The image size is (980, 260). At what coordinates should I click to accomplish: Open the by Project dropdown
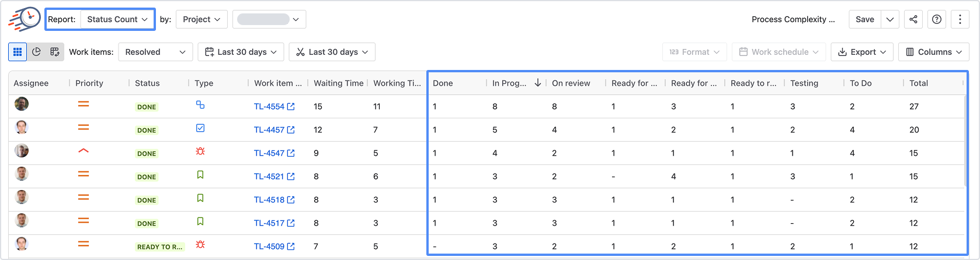(201, 19)
